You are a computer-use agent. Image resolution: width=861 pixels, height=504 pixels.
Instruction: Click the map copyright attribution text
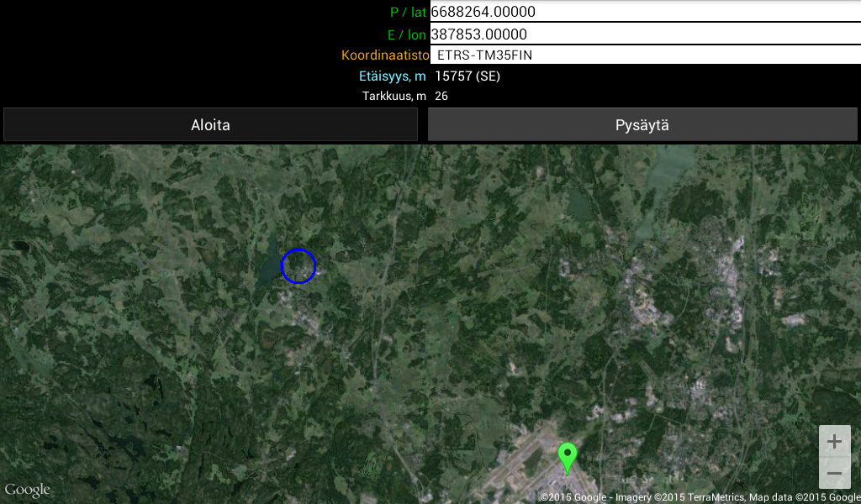700,497
